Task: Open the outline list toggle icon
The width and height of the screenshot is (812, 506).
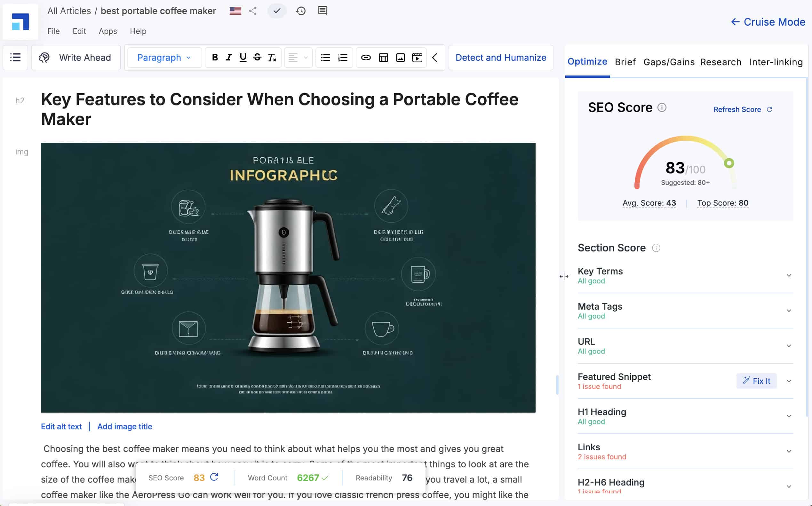Action: click(15, 58)
